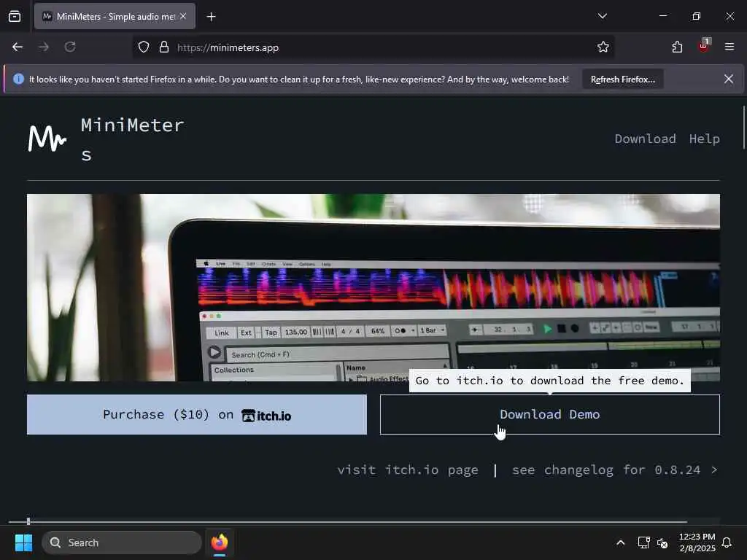Click the page vertical scrollbar thumb
Image resolution: width=747 pixels, height=560 pixels.
coord(743,128)
